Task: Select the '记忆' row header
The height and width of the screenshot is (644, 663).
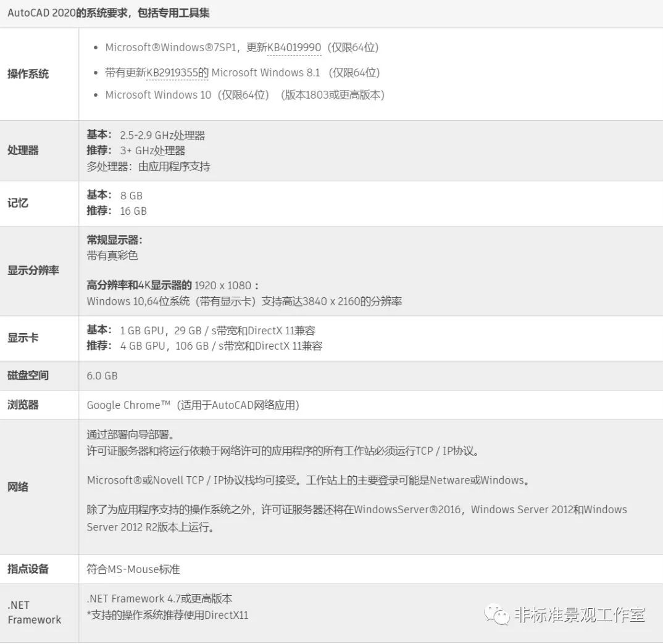Action: coord(18,203)
